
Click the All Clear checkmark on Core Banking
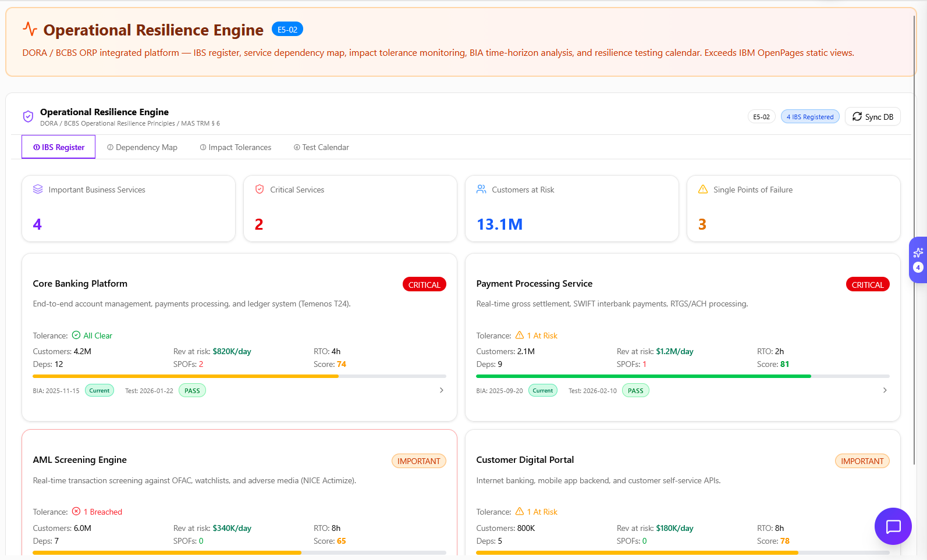[x=76, y=336]
